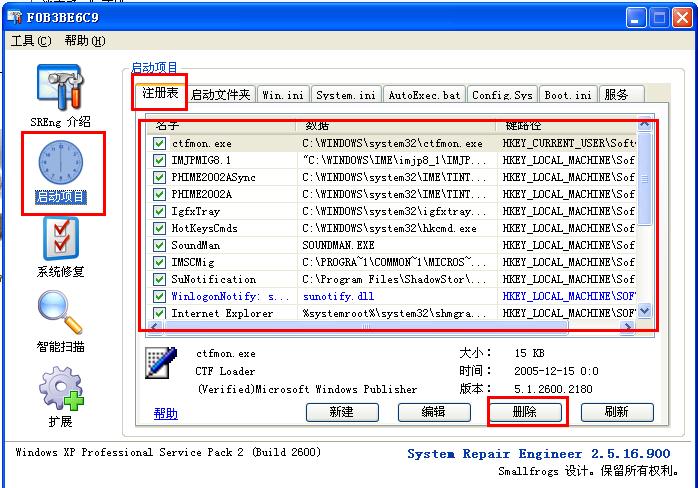
Task: Click the list scroll-up arrow
Action: (644, 125)
